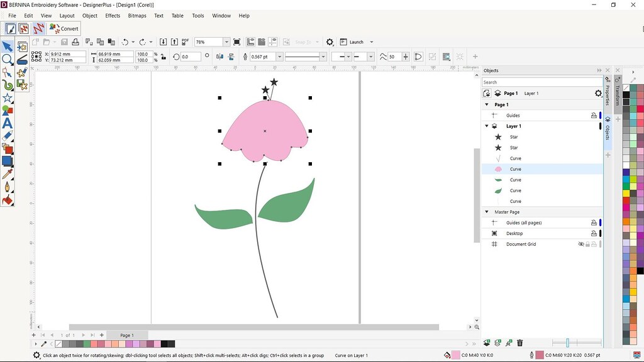
Task: Open Objects panel settings via gear icon
Action: pyautogui.click(x=597, y=93)
